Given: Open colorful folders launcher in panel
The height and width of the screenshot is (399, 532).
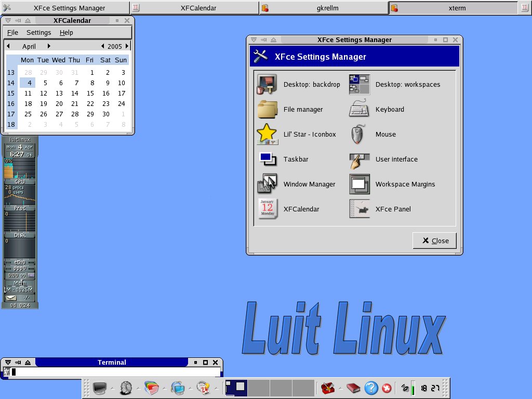Looking at the screenshot, I should point(152,388).
